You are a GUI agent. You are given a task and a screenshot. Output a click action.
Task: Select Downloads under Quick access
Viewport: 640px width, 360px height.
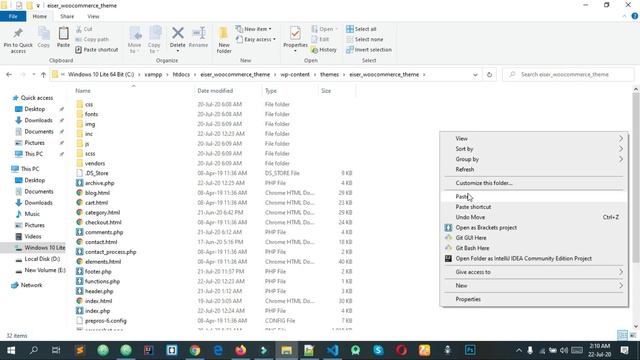pyautogui.click(x=38, y=120)
